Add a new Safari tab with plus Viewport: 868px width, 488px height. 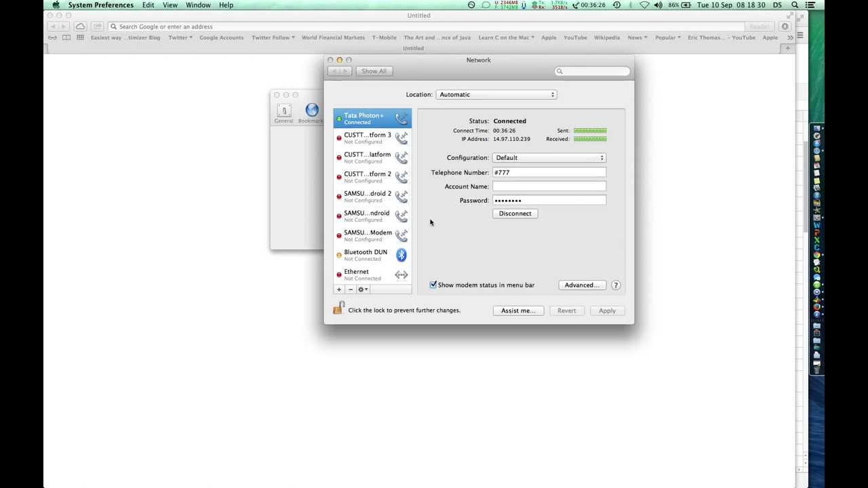788,48
